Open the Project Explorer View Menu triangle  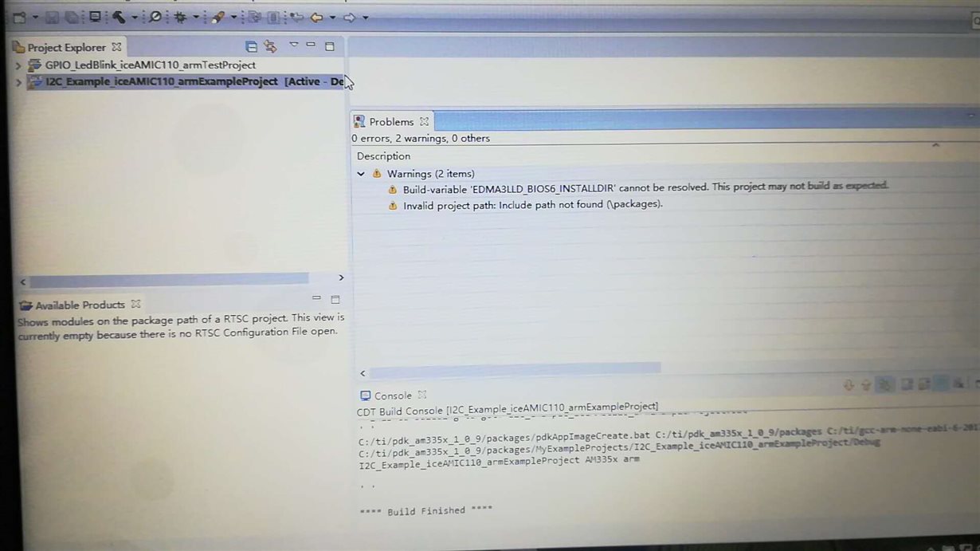click(294, 44)
